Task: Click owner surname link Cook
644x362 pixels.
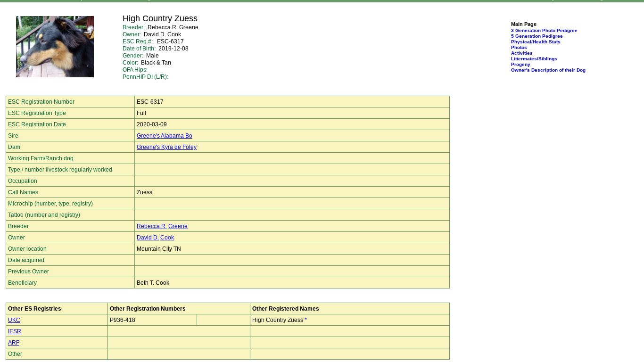Action: coord(167,238)
